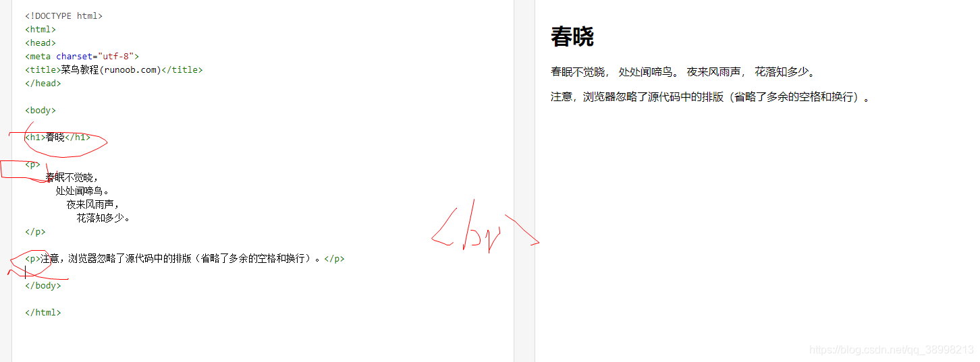Click the opening html tag line
Image resolution: width=980 pixels, height=362 pixels.
point(40,29)
